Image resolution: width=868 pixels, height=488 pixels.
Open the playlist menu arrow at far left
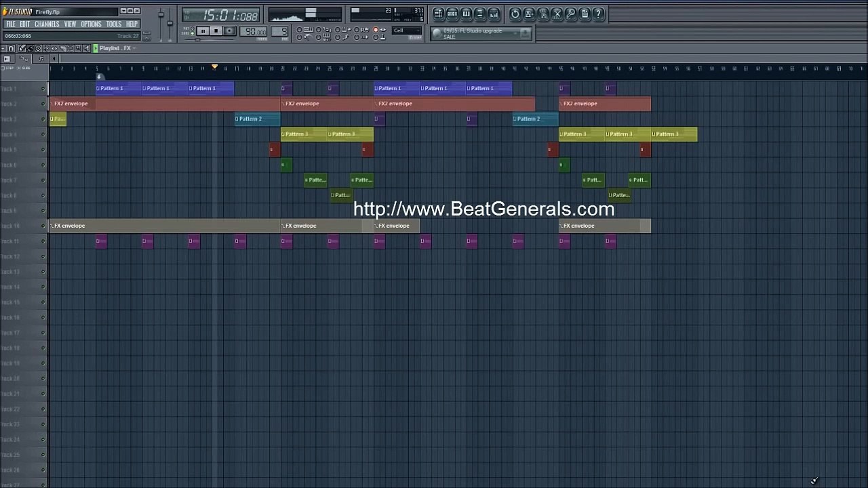coord(3,49)
